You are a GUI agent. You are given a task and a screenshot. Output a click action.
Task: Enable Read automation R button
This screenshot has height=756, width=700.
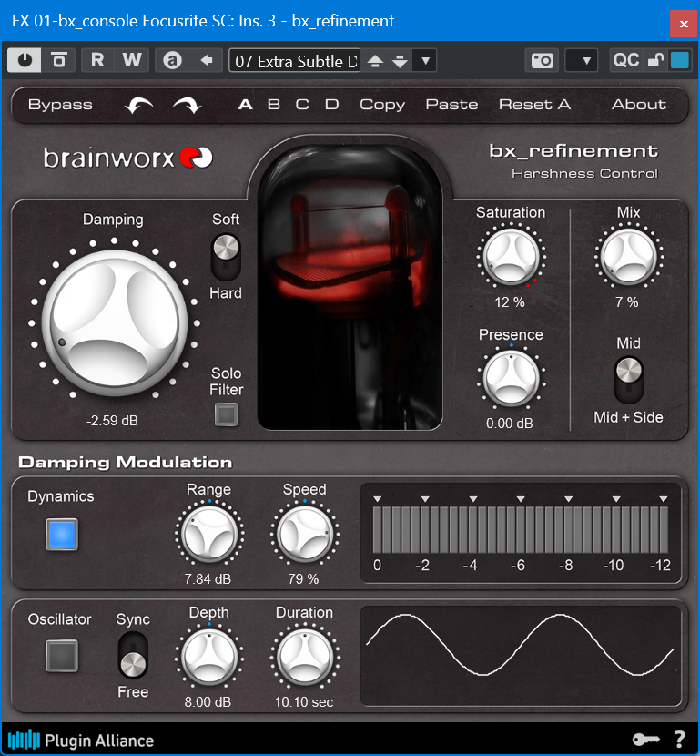(x=97, y=60)
